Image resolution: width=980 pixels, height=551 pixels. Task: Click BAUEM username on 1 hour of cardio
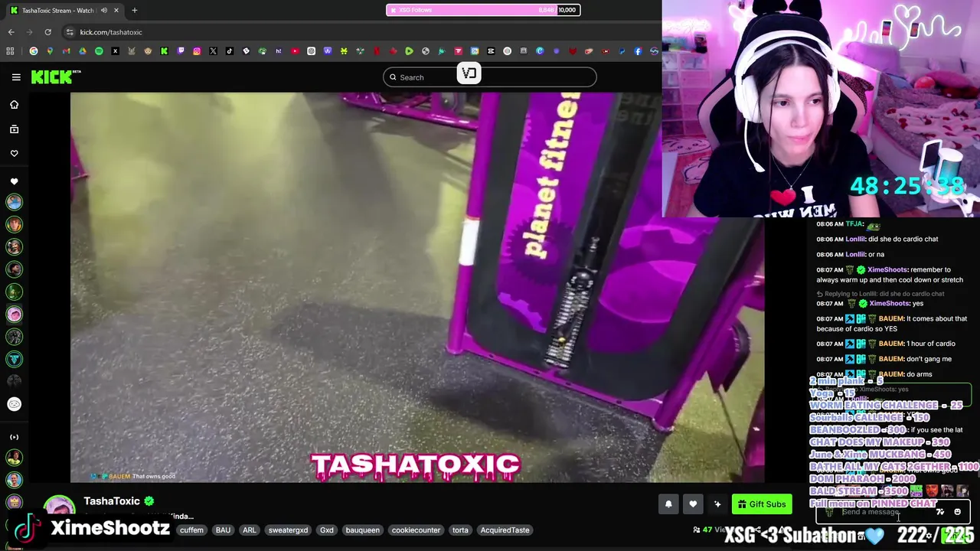891,344
